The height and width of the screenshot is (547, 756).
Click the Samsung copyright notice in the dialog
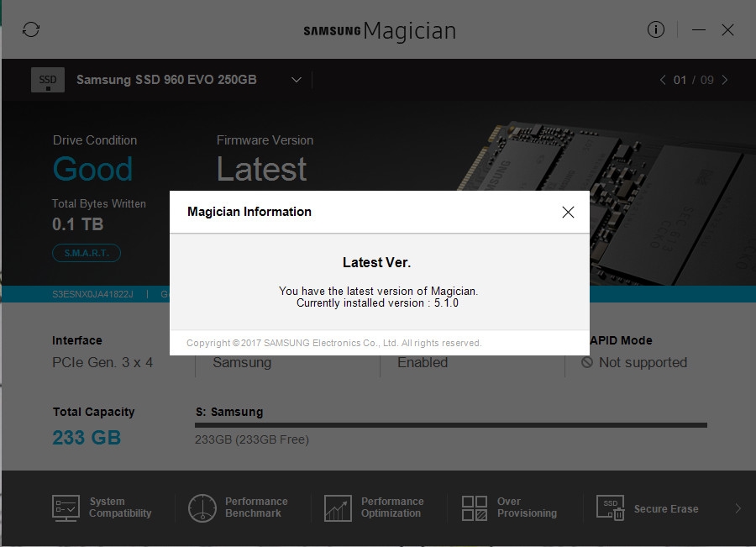[x=333, y=343]
